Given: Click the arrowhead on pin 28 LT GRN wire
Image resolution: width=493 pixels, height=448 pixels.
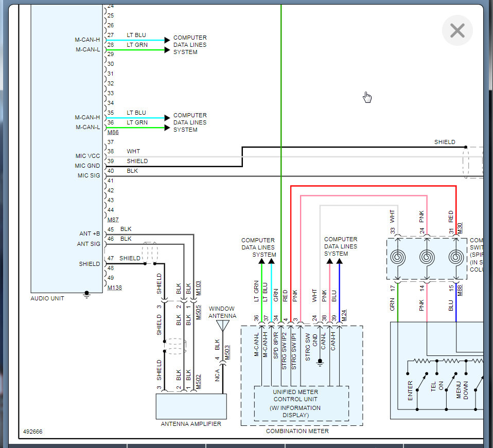Looking at the screenshot, I should (x=167, y=50).
